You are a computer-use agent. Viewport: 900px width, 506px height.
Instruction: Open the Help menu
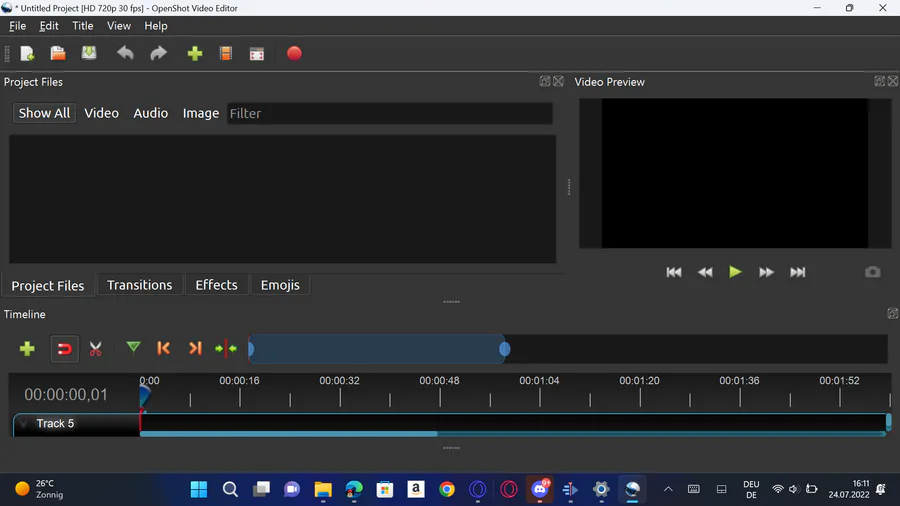click(156, 26)
